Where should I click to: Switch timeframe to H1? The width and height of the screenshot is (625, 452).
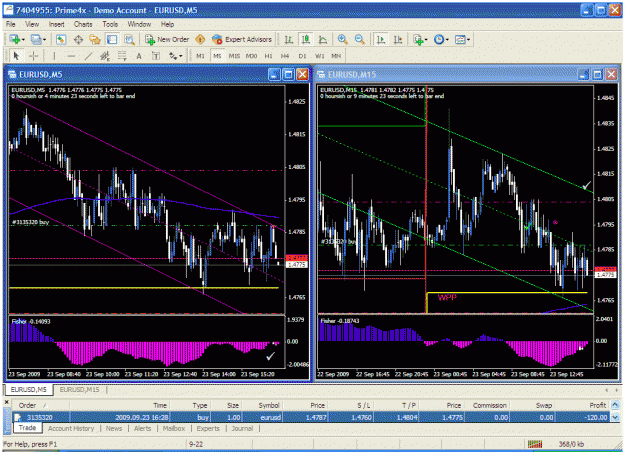coord(268,56)
